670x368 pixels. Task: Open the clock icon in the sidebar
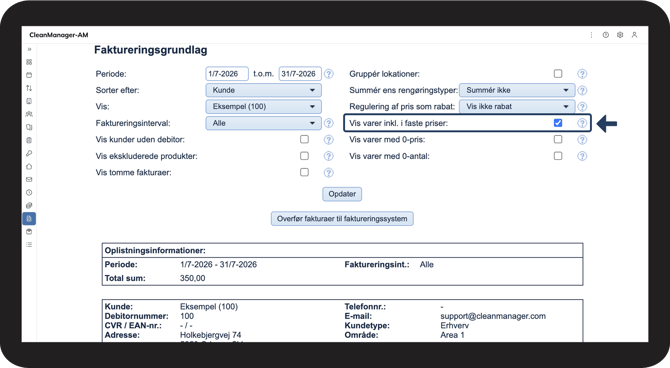pyautogui.click(x=29, y=192)
